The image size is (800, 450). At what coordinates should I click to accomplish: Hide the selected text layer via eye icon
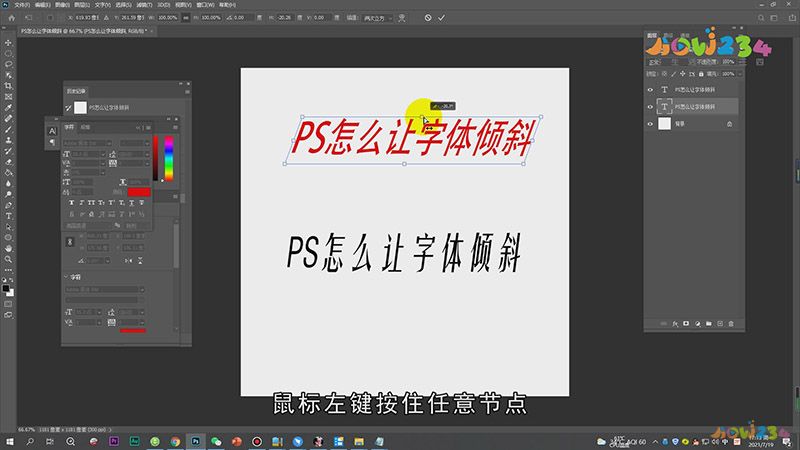click(x=650, y=107)
